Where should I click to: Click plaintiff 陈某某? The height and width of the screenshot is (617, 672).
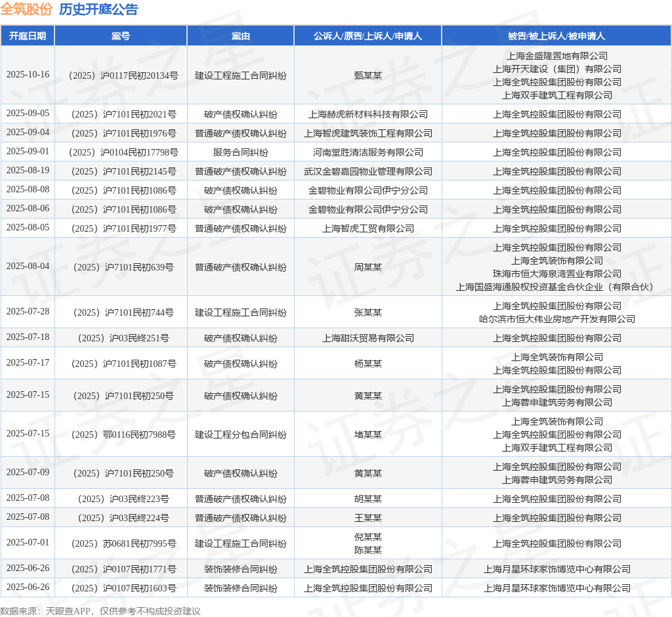(367, 550)
